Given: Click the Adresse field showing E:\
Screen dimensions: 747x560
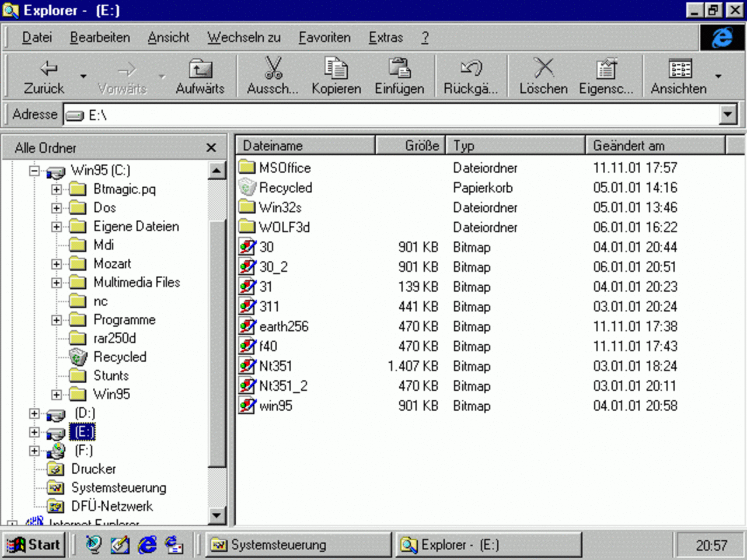Looking at the screenshot, I should pyautogui.click(x=392, y=115).
